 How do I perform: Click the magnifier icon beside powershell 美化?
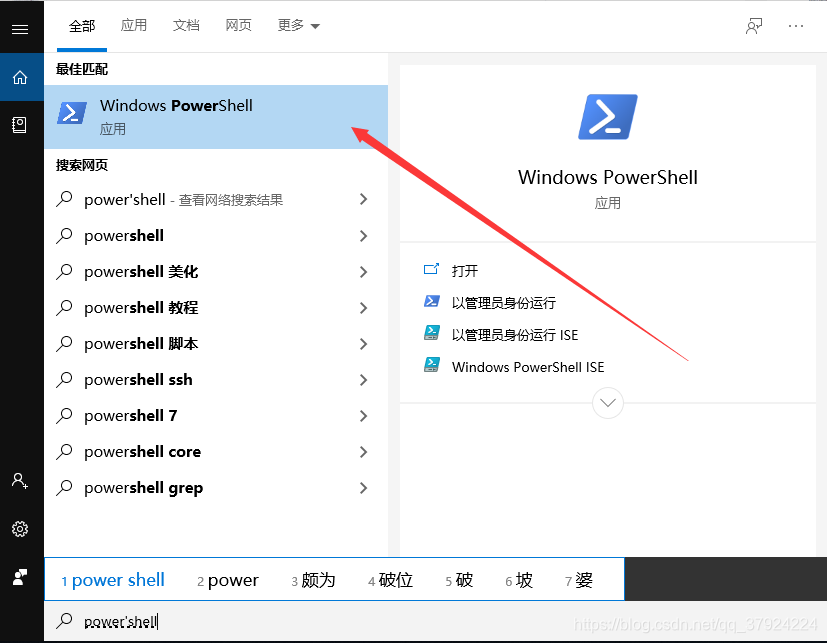coord(64,272)
